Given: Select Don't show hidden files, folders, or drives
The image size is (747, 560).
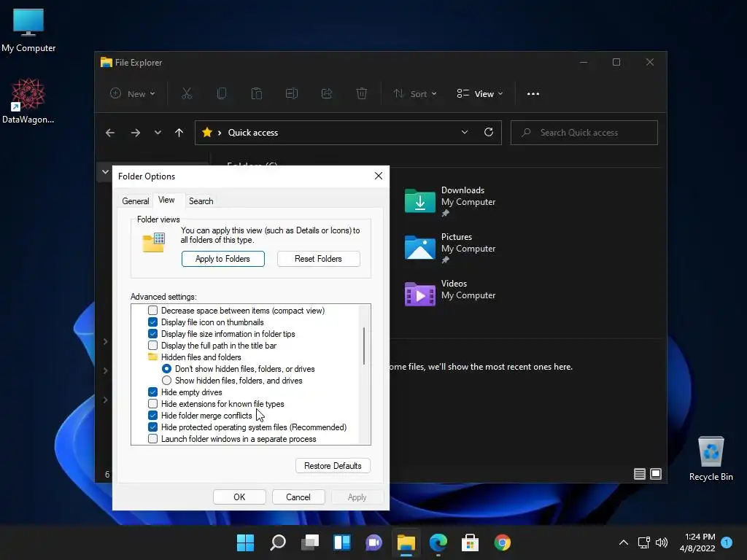Looking at the screenshot, I should click(167, 369).
